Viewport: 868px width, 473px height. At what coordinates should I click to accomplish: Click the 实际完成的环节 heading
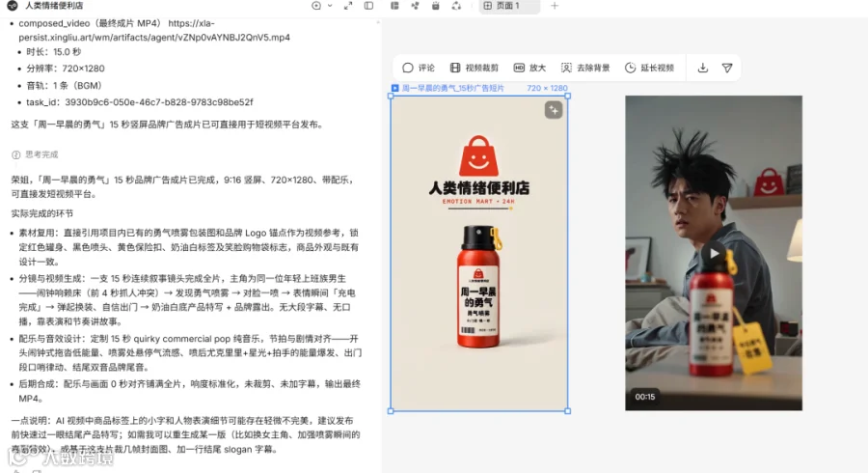tap(42, 213)
